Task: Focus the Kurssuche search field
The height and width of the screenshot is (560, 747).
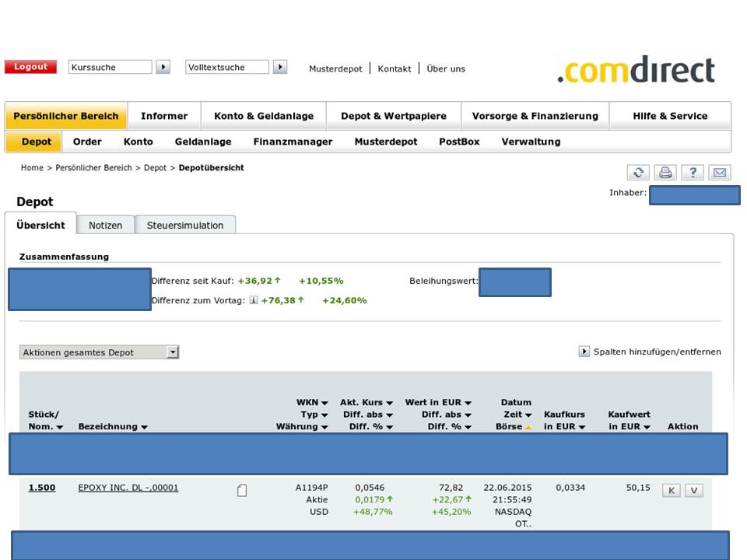Action: tap(110, 67)
